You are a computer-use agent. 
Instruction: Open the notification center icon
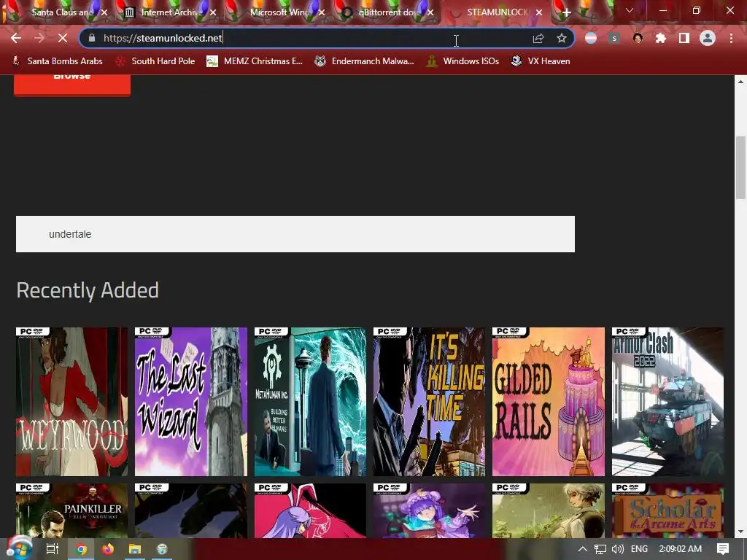click(x=723, y=549)
